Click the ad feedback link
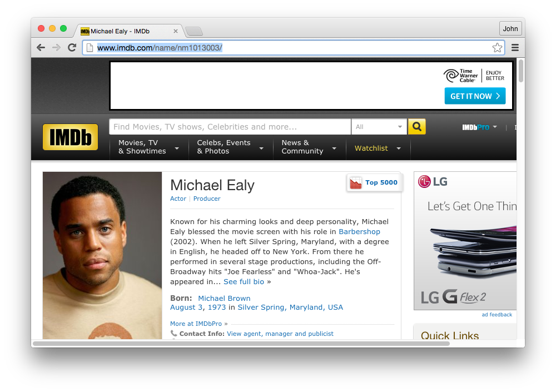556x392 pixels. point(497,315)
